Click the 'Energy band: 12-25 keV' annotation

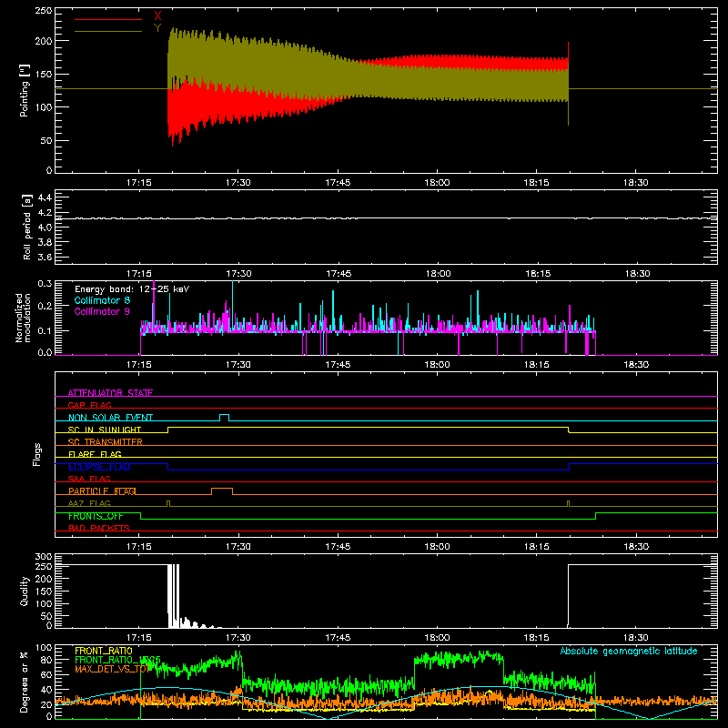point(132,289)
